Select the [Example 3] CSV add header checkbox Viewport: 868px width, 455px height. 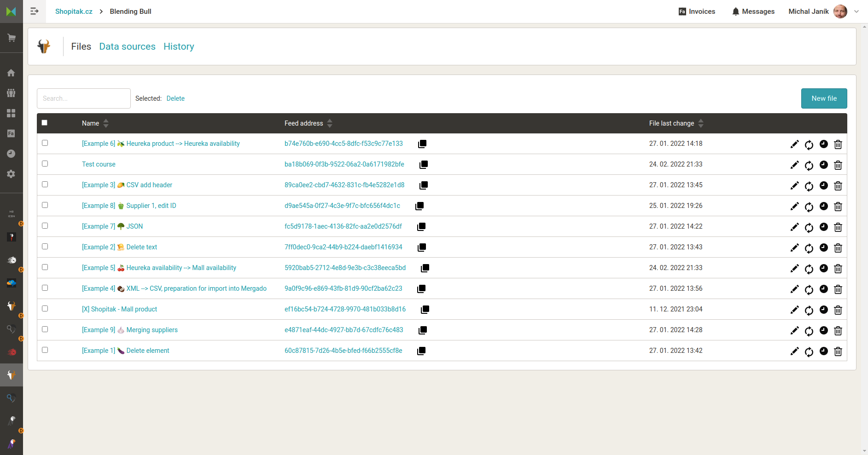[x=45, y=184]
